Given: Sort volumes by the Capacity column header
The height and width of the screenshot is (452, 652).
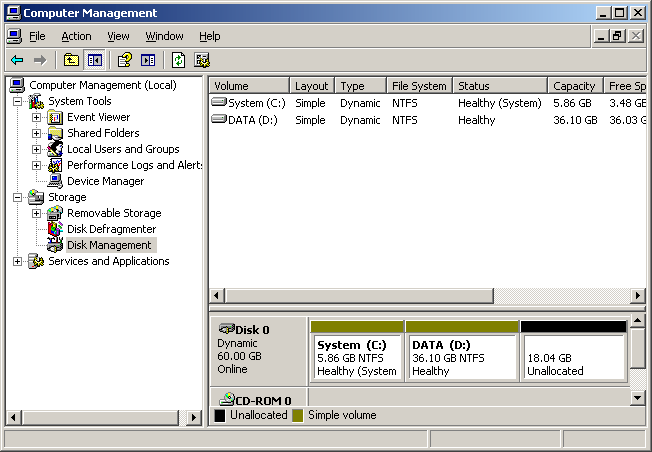Looking at the screenshot, I should [574, 86].
